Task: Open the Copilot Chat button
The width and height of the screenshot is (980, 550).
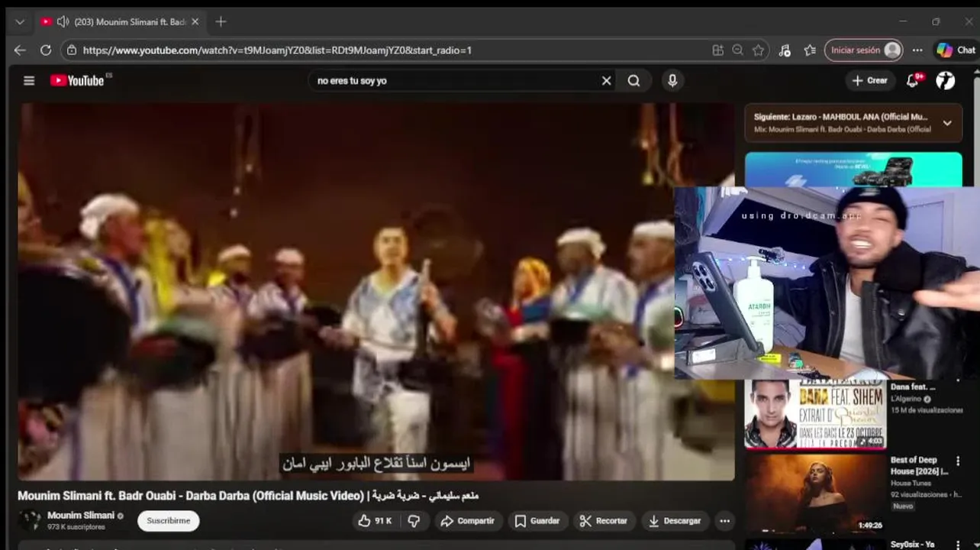Action: (x=956, y=50)
